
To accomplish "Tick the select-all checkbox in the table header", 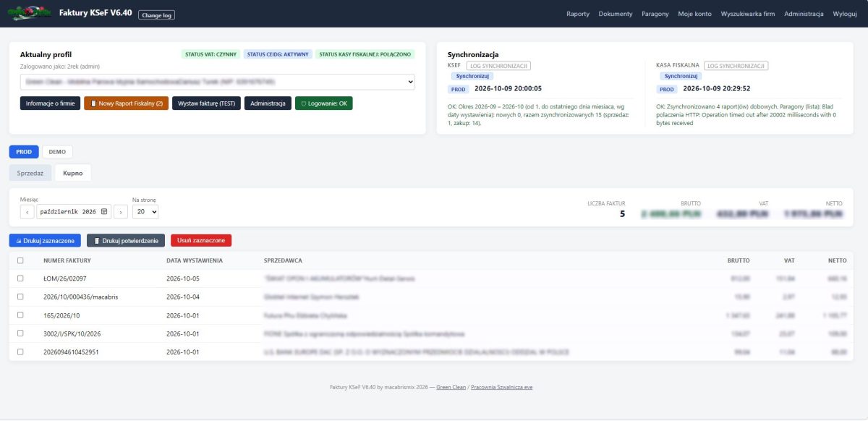I will click(20, 260).
